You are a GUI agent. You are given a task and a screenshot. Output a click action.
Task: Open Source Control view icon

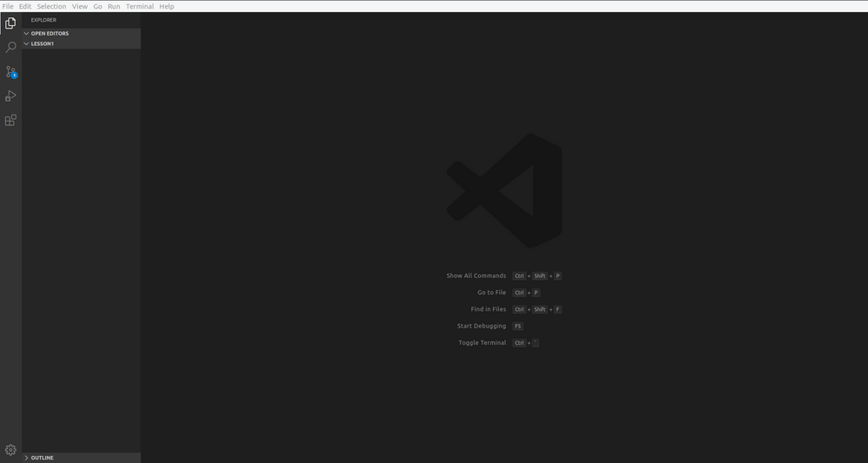10,72
